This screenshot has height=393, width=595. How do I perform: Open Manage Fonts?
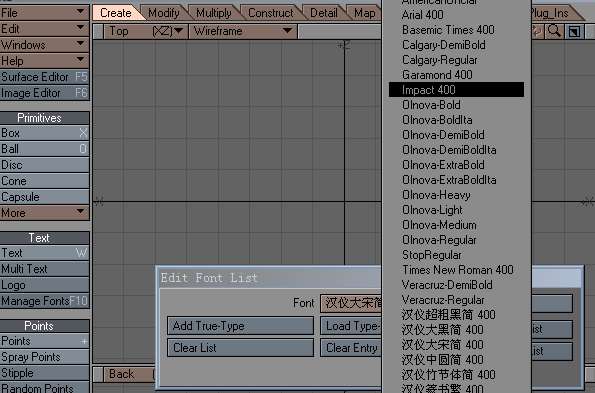[x=45, y=301]
